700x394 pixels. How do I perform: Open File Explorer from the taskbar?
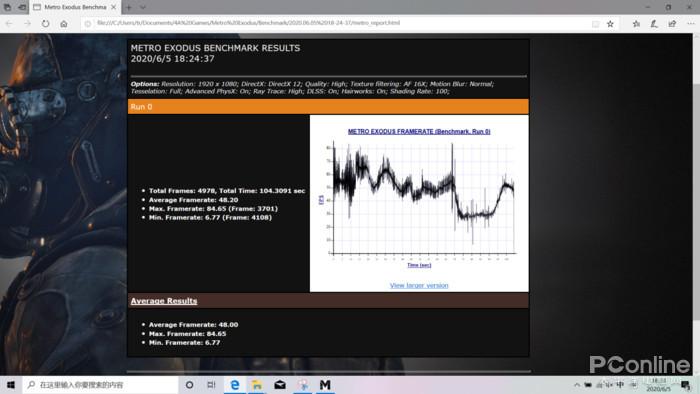(257, 385)
